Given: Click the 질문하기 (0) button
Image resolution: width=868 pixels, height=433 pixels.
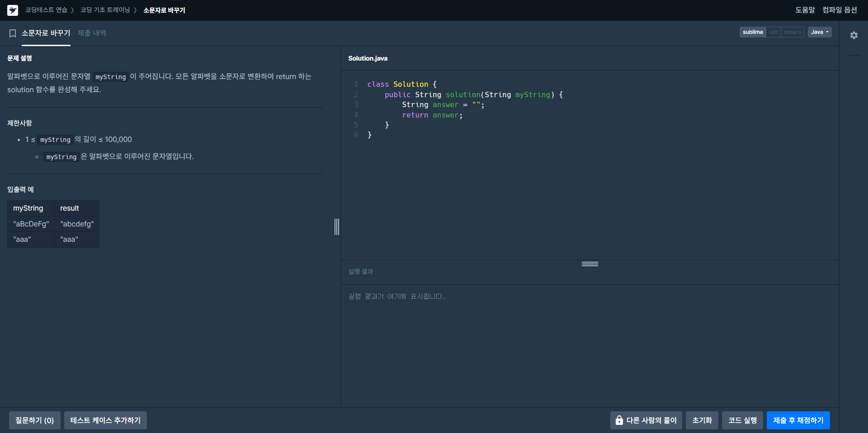Looking at the screenshot, I should coord(35,420).
